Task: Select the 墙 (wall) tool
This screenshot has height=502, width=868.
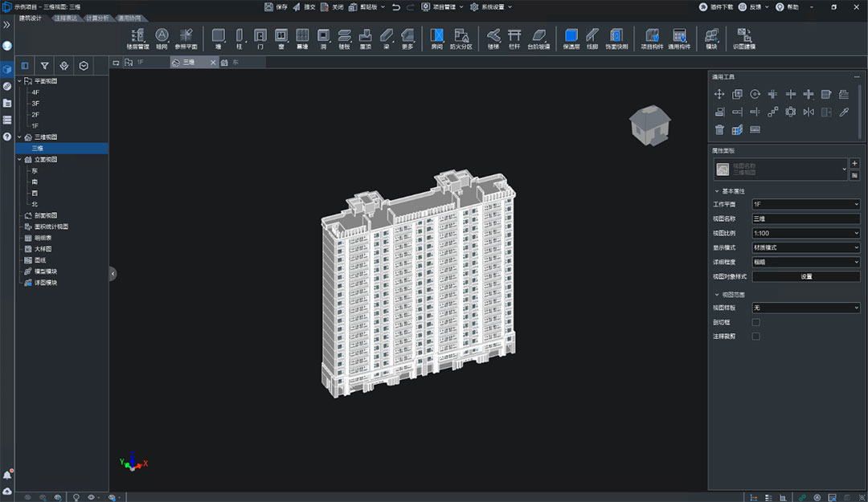Action: [x=218, y=39]
